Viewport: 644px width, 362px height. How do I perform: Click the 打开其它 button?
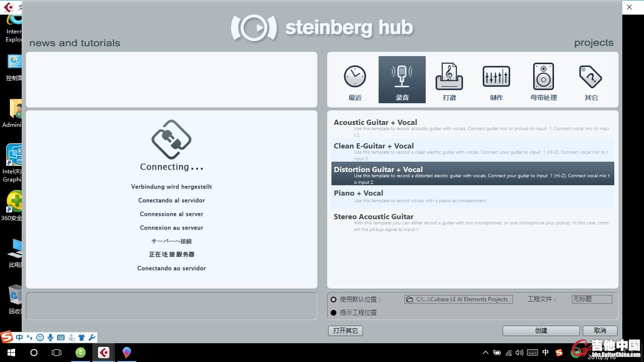(346, 331)
